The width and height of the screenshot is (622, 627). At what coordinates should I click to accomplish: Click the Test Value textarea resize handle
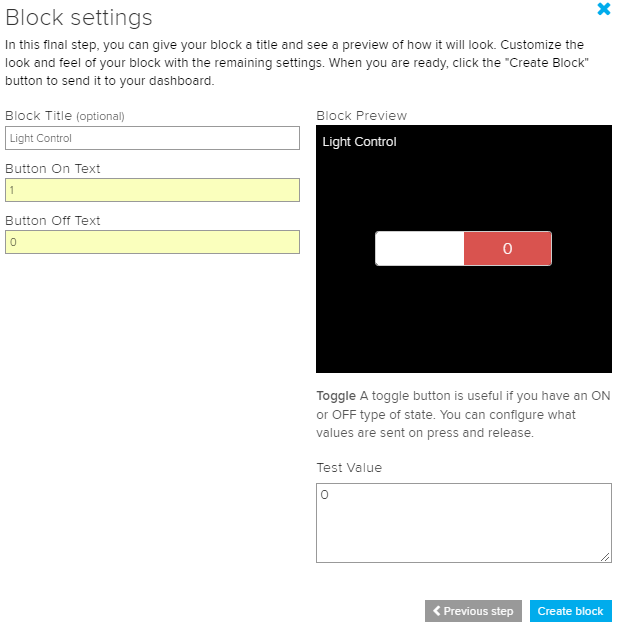pyautogui.click(x=606, y=557)
